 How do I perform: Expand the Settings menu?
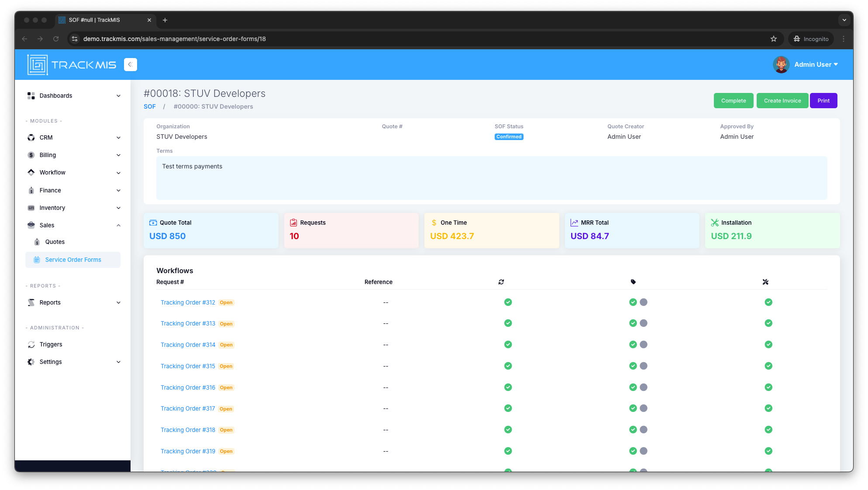pos(73,362)
